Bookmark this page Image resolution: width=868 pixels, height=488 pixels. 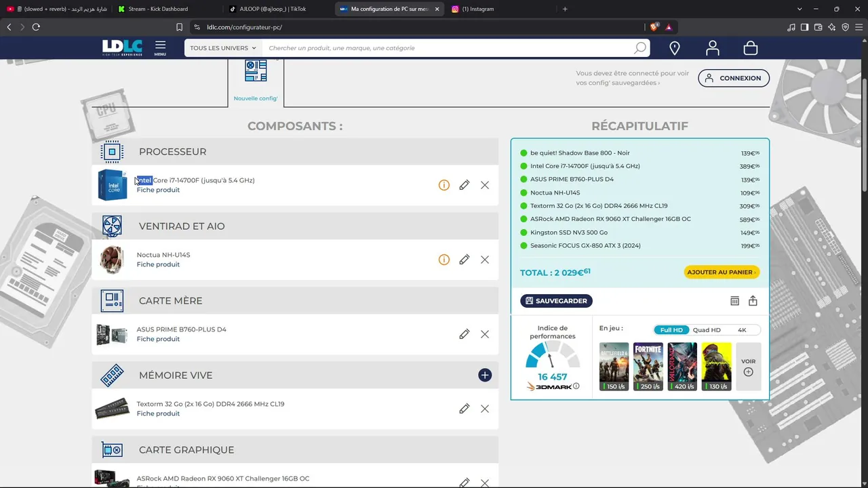(x=179, y=27)
